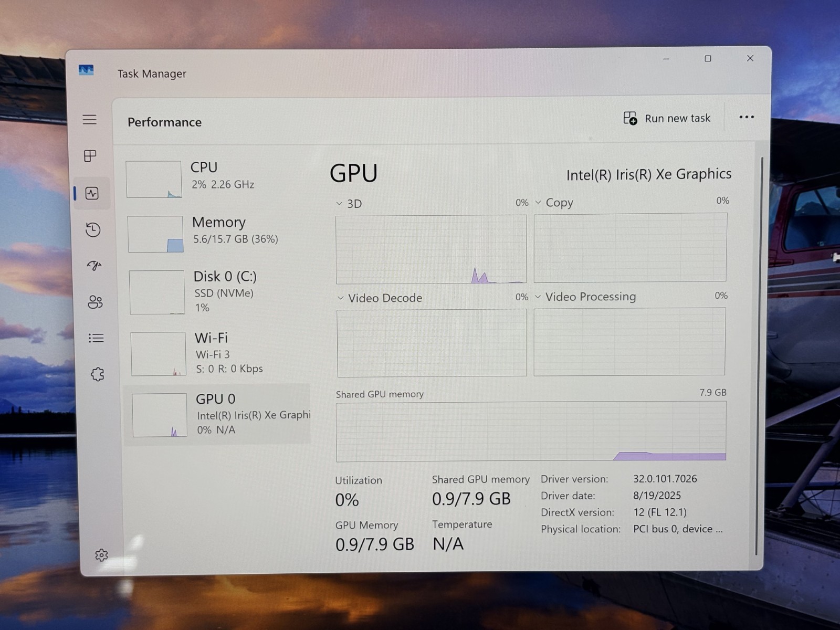840x630 pixels.
Task: Expand the Copy engine dropdown
Action: click(x=538, y=203)
